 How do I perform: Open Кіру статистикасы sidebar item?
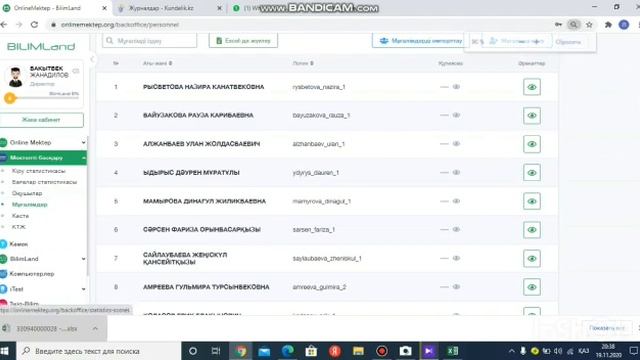pos(38,171)
